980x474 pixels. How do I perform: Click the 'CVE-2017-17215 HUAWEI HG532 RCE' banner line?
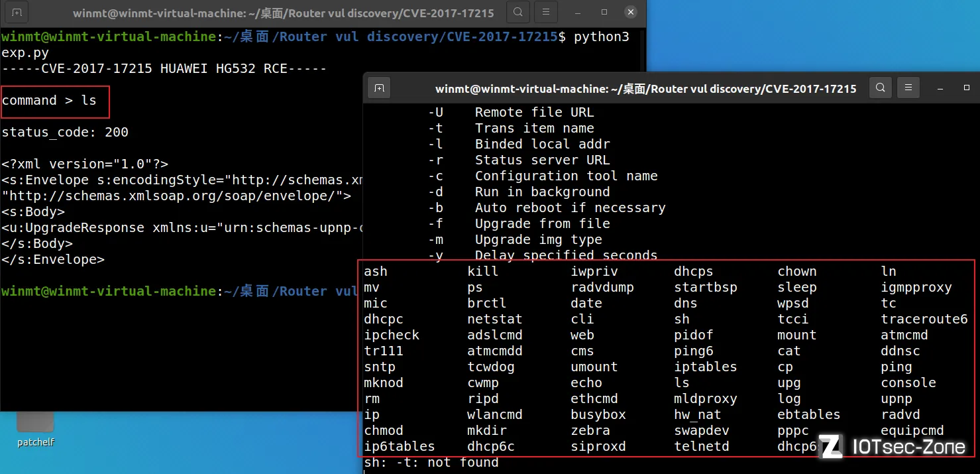[x=164, y=69]
